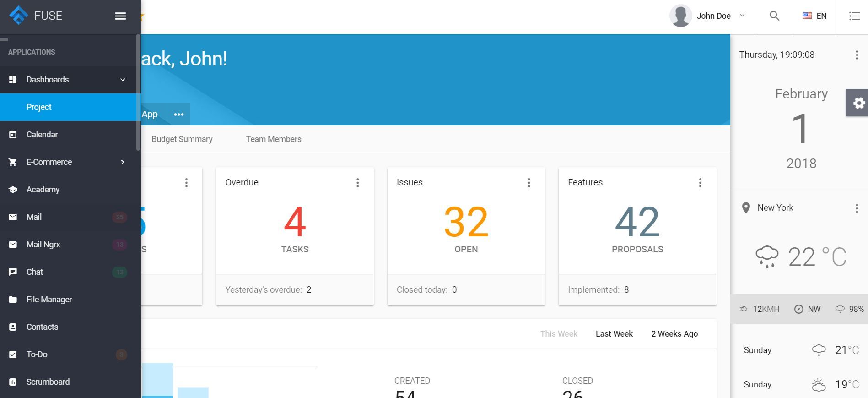The image size is (868, 398).
Task: Open date widget more options menu
Action: click(x=857, y=55)
